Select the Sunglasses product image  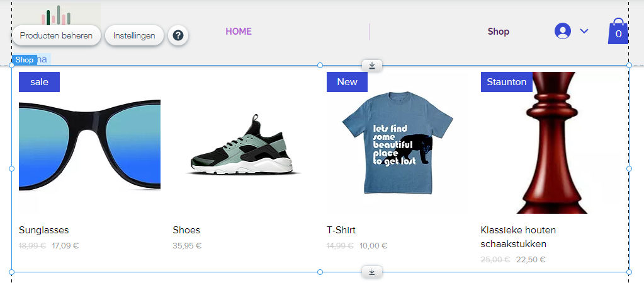pyautogui.click(x=89, y=142)
